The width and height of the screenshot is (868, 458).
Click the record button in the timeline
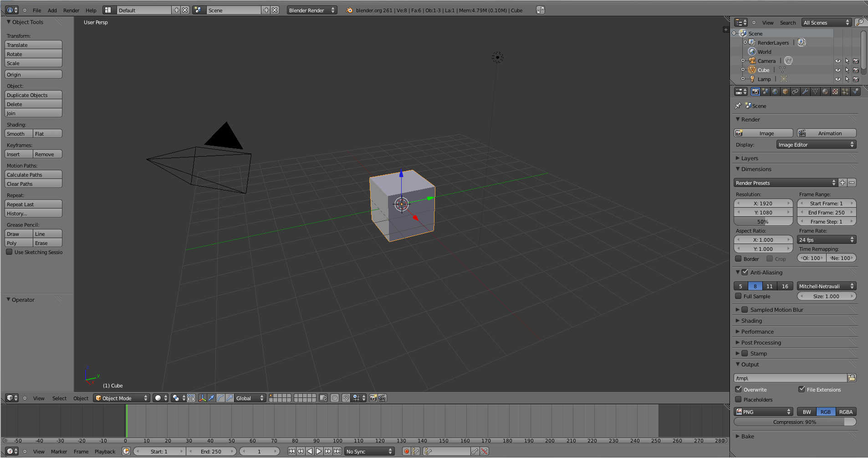tap(406, 451)
